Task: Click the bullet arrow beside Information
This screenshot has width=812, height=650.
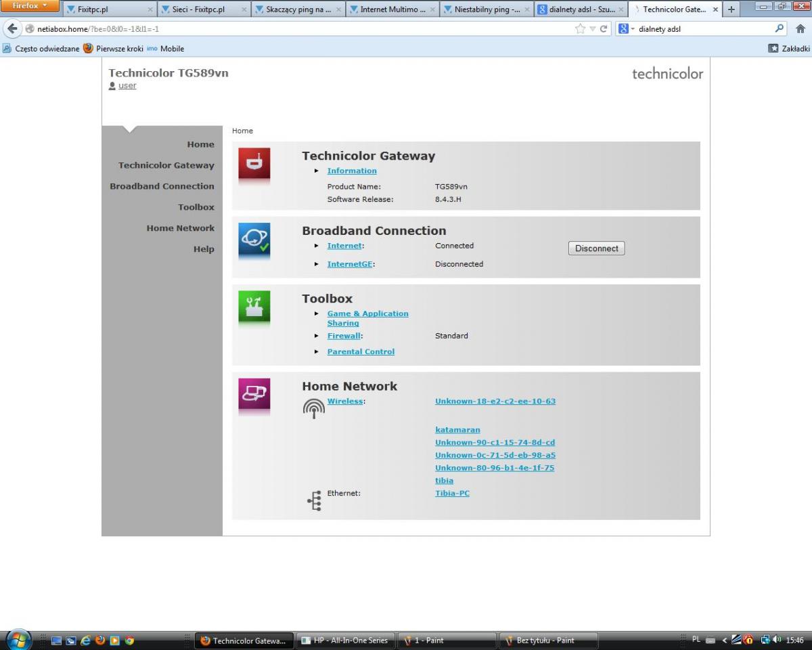Action: click(317, 171)
